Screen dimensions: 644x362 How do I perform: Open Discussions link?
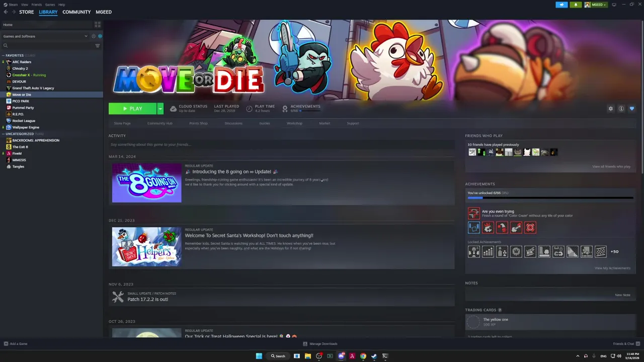coord(233,123)
